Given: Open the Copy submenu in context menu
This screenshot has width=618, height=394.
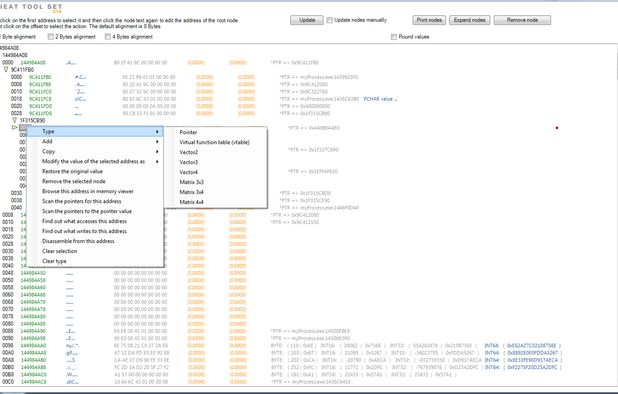Looking at the screenshot, I should [95, 152].
